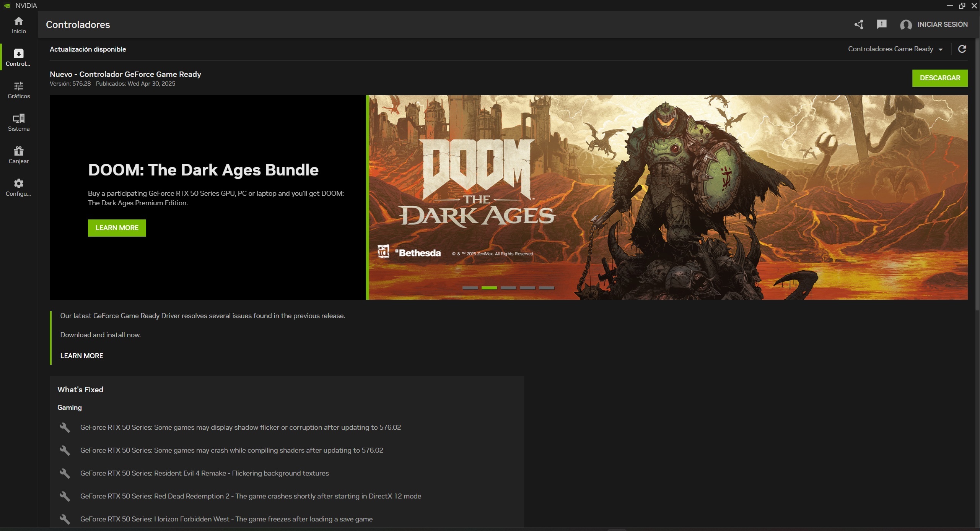Open the feedback chat icon
Image resolution: width=980 pixels, height=531 pixels.
point(882,24)
